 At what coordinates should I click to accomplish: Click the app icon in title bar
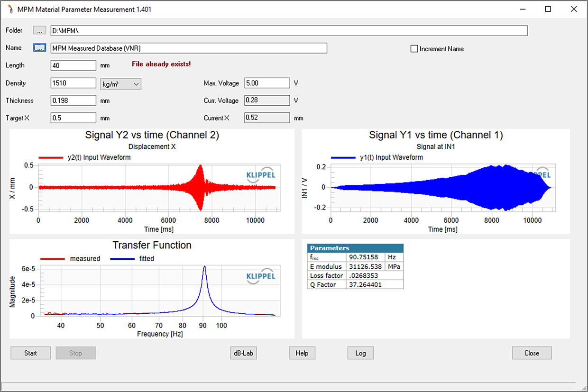9,9
